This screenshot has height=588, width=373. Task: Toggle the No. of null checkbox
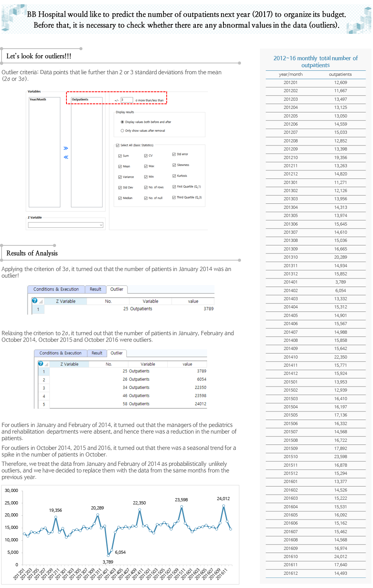coord(146,198)
